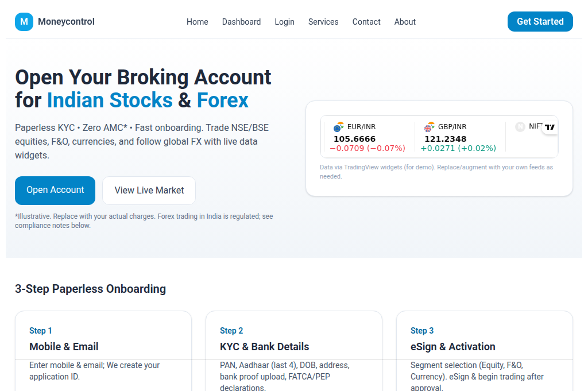Open the Home navigation item
The height and width of the screenshot is (391, 588).
tap(197, 22)
